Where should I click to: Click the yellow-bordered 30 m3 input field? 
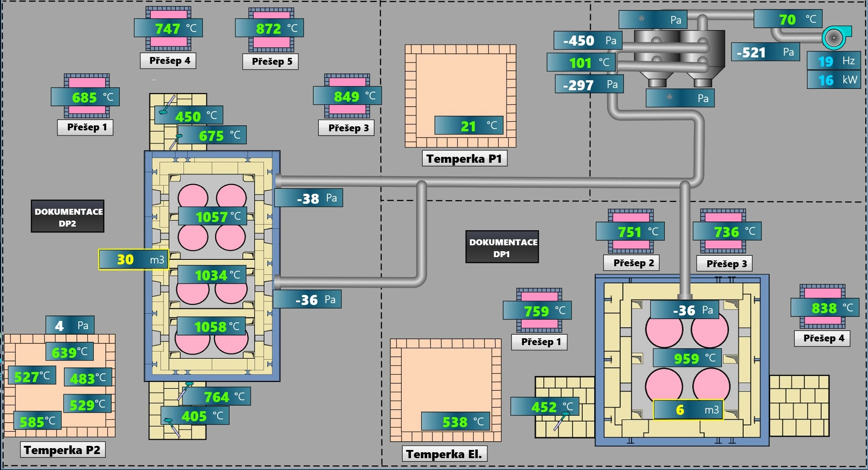click(x=133, y=260)
